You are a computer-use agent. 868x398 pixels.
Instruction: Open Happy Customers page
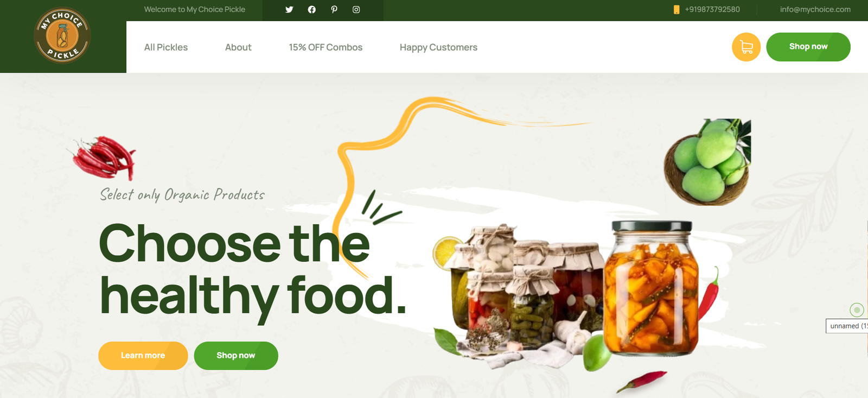click(438, 47)
